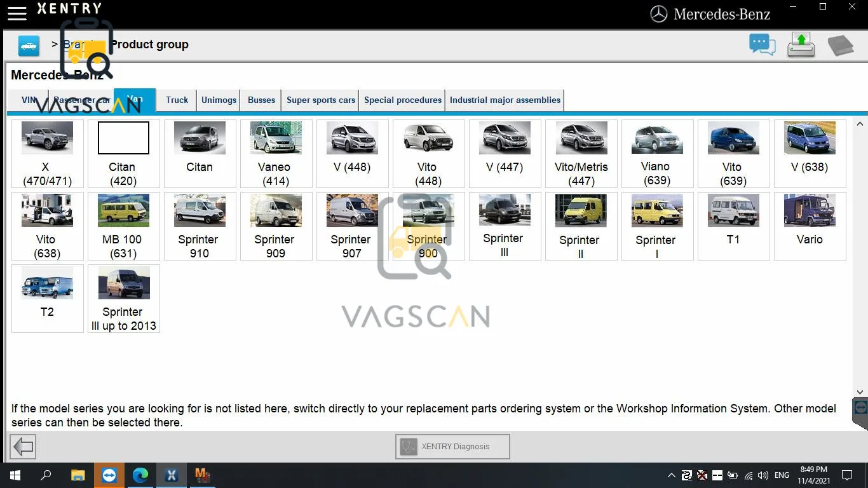Select the Vaneo (414) model
868x488 pixels.
(276, 154)
